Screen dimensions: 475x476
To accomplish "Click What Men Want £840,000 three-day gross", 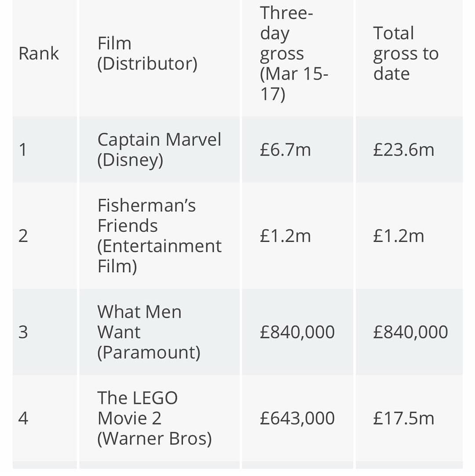I will click(297, 332).
